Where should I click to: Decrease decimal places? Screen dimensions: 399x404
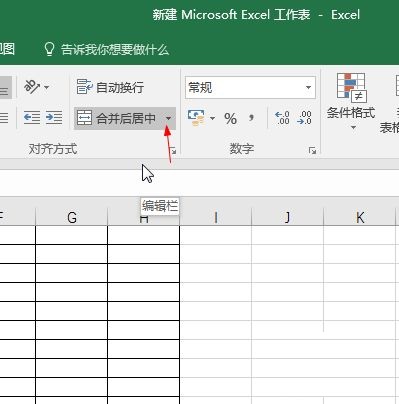click(x=304, y=118)
